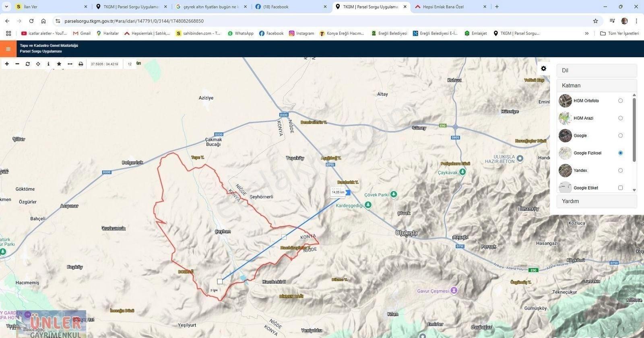View site information icon in address bar
The image size is (644, 338).
tap(58, 21)
